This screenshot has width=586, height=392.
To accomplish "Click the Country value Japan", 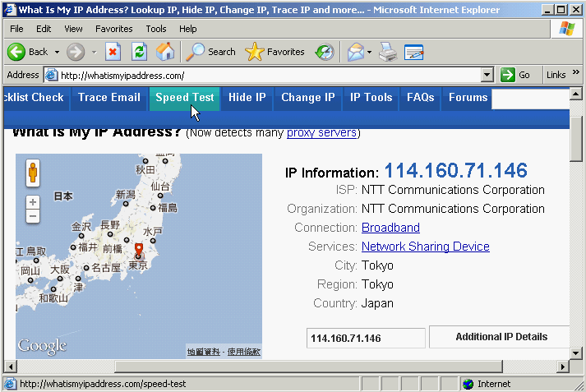I will coord(377,303).
